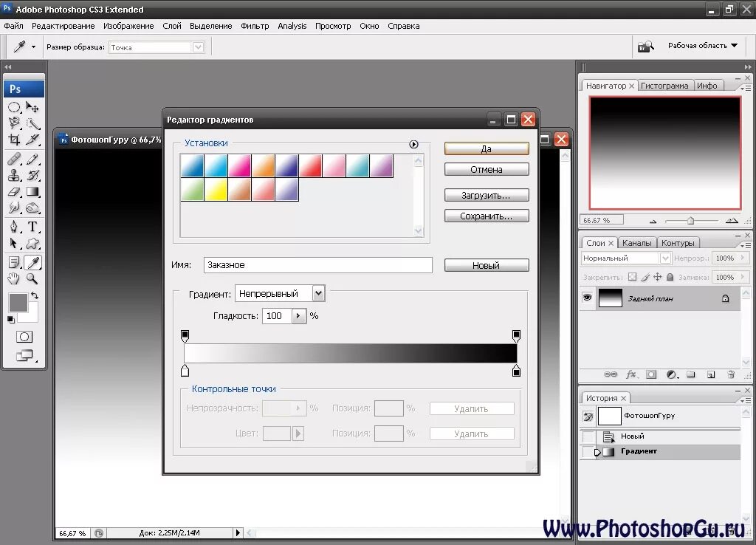This screenshot has width=756, height=545.
Task: Open the Слой menu
Action: point(171,26)
